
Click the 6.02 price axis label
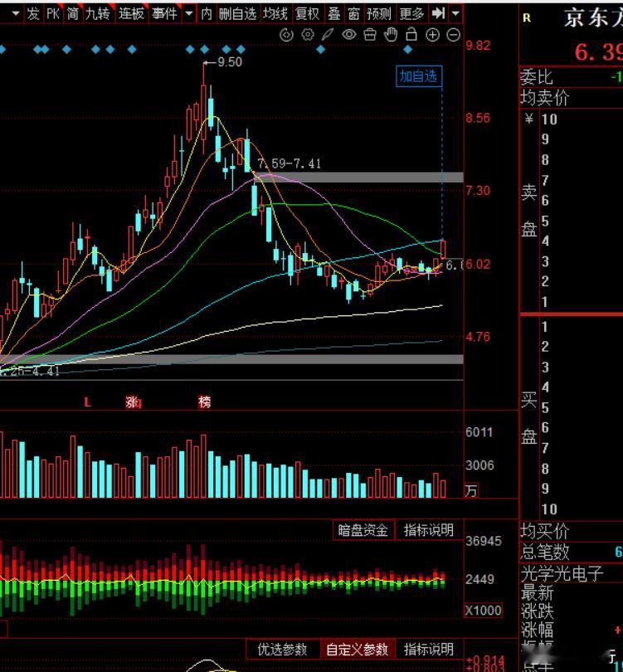(x=478, y=264)
